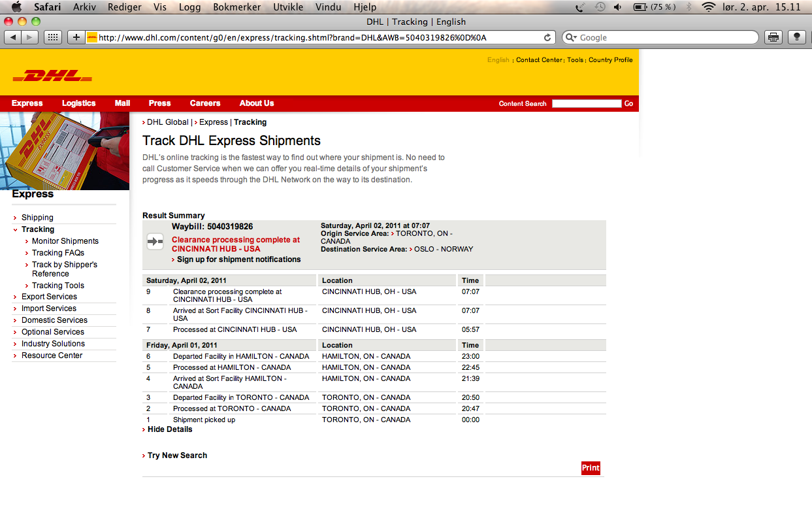Collapse the expanded Tracking sidebar section
The width and height of the screenshot is (812, 513).
pos(38,229)
